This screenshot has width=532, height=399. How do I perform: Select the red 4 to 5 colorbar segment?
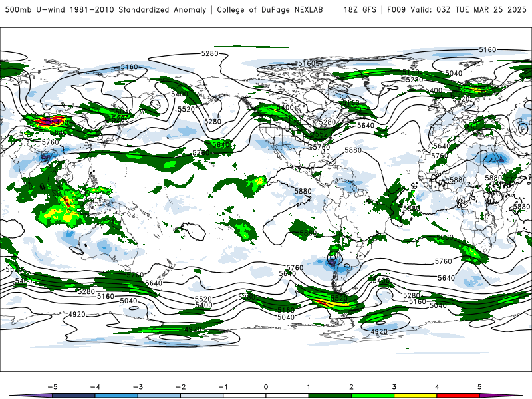(x=458, y=396)
